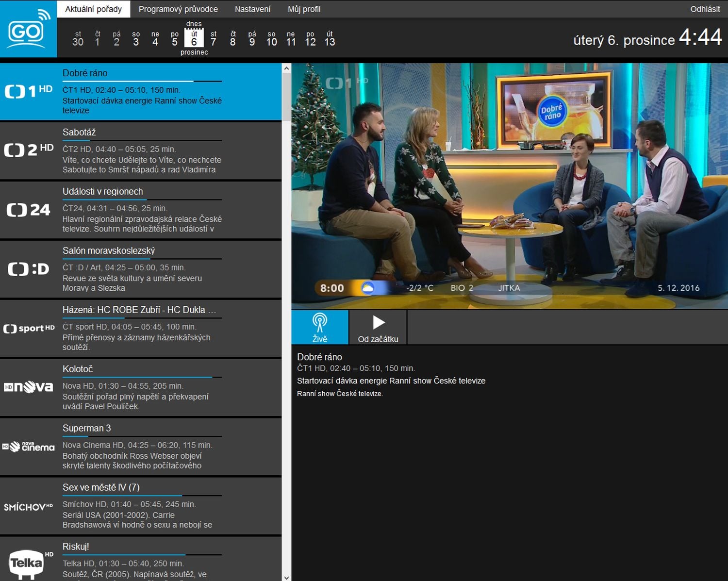728x581 pixels.
Task: Go to Můj profil
Action: [304, 9]
